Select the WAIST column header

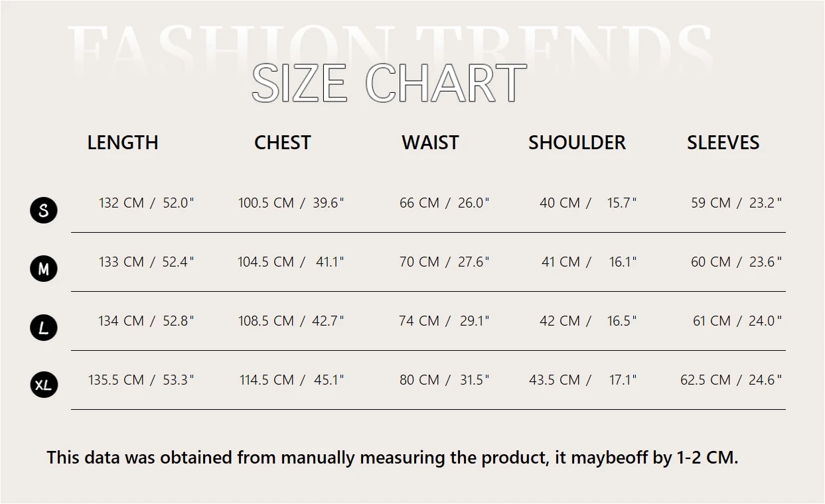[430, 143]
